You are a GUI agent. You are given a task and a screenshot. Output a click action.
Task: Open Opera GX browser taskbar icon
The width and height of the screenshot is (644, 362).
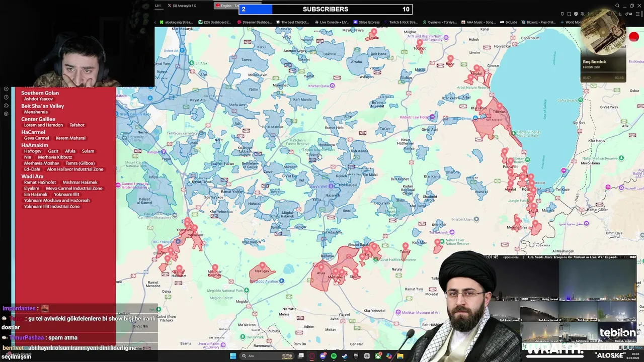pyautogui.click(x=312, y=356)
